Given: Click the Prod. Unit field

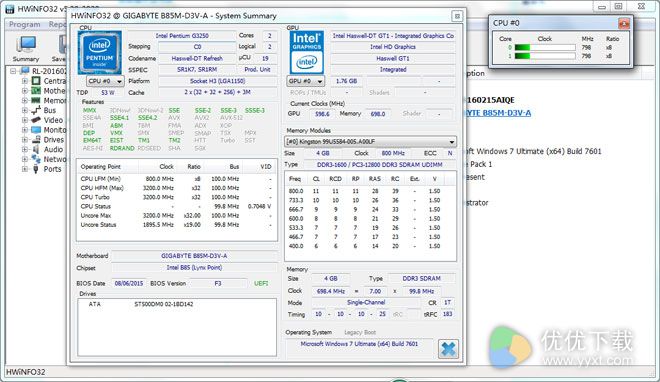Looking at the screenshot, I should click(x=257, y=70).
